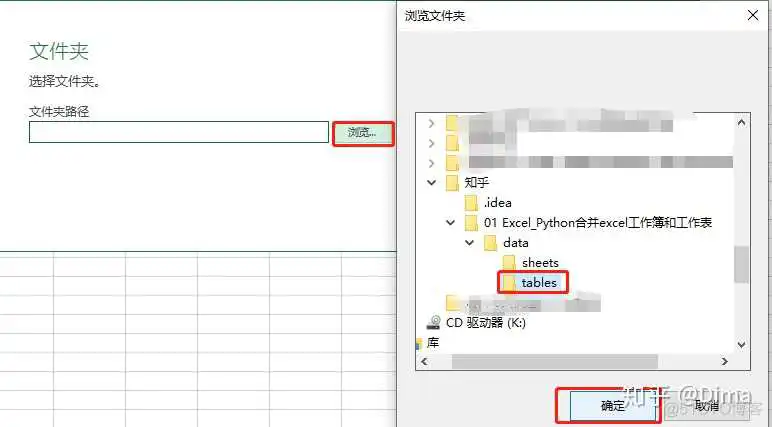772x427 pixels.
Task: Expand the third blurred folder node
Action: (431, 163)
